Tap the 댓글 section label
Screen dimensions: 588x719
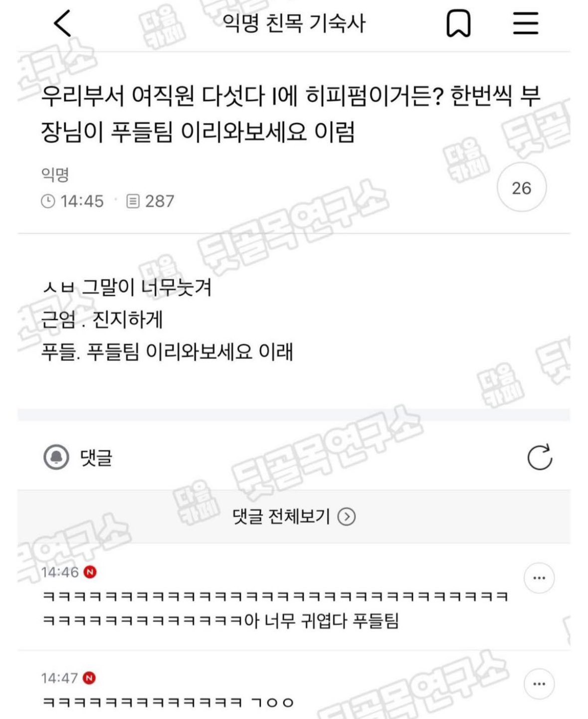96,457
